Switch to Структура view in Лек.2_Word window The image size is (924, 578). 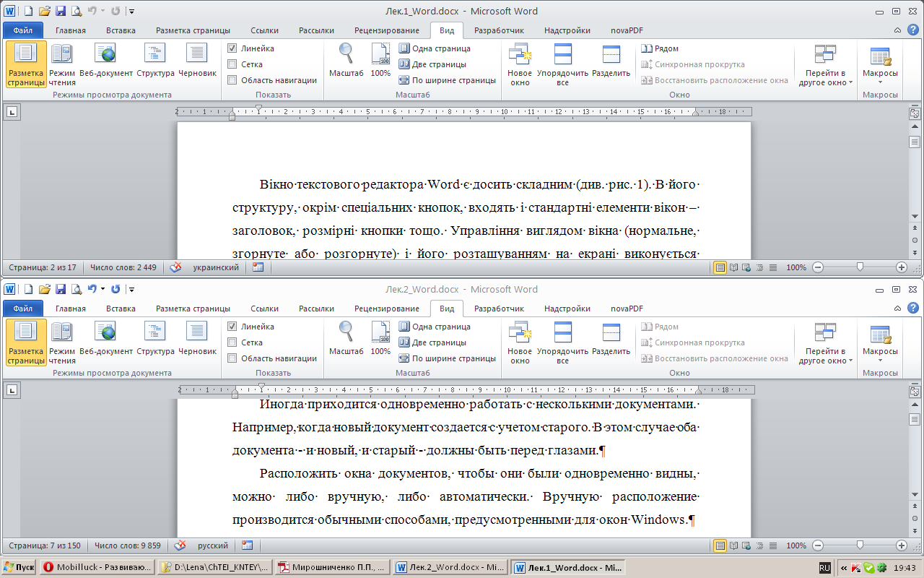(155, 339)
